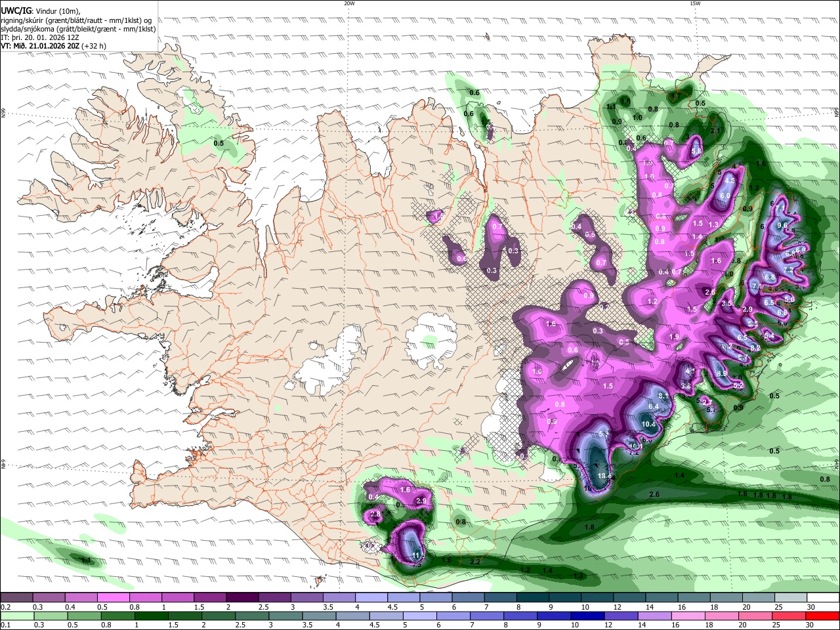Click the 'rigning/skúrir' rain legend description line
840x630 pixels.
[76, 20]
